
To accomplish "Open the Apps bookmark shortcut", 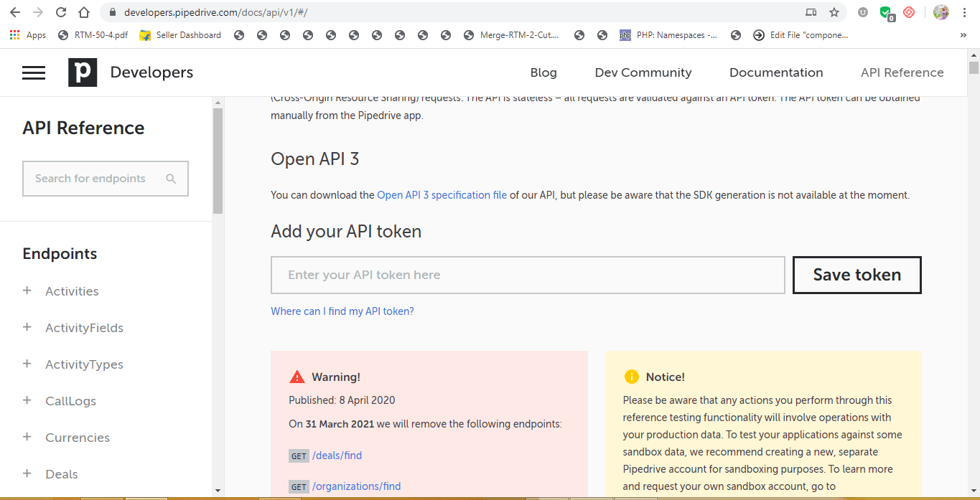I will pyautogui.click(x=28, y=34).
